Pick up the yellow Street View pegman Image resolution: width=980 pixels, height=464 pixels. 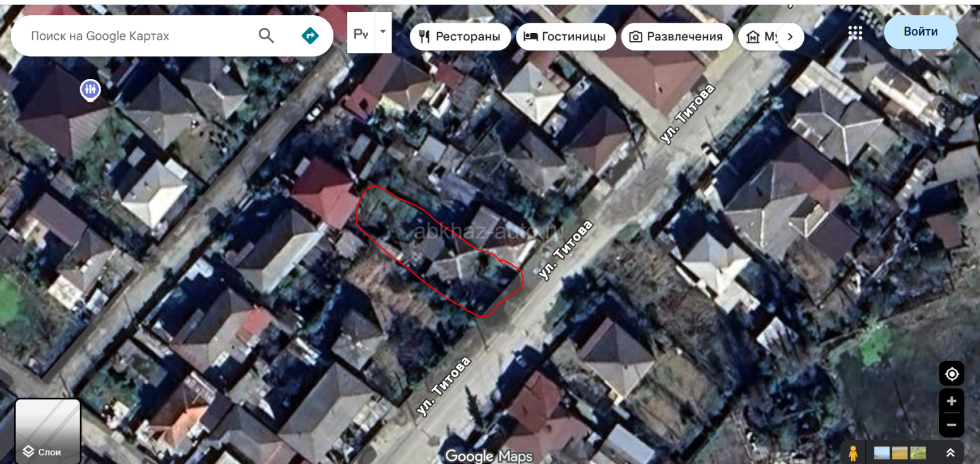pyautogui.click(x=853, y=453)
